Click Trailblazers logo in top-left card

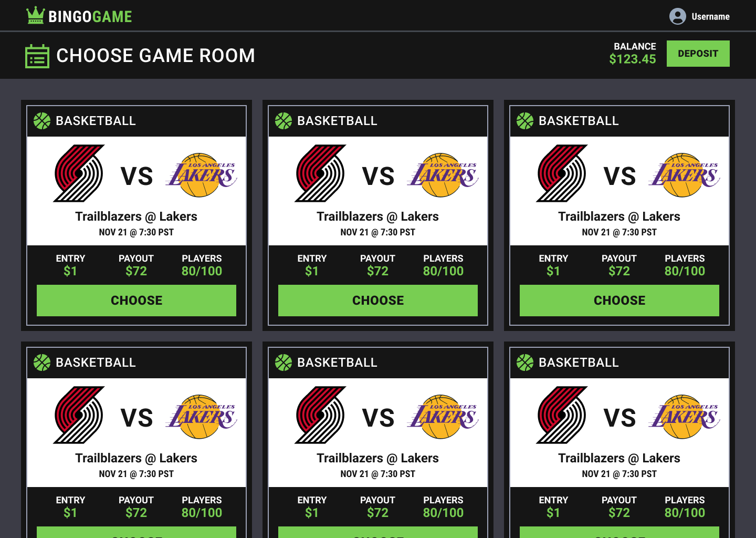tap(79, 173)
